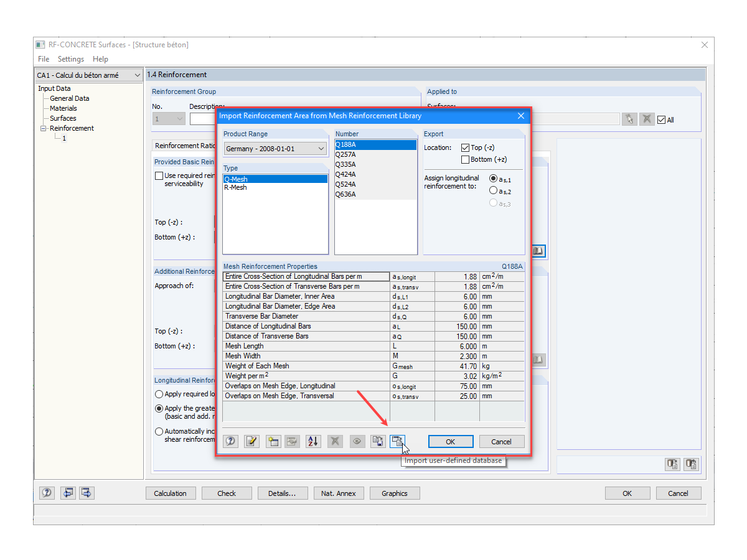
Task: Click the delete X icon in dialog toolbar
Action: [x=335, y=441]
